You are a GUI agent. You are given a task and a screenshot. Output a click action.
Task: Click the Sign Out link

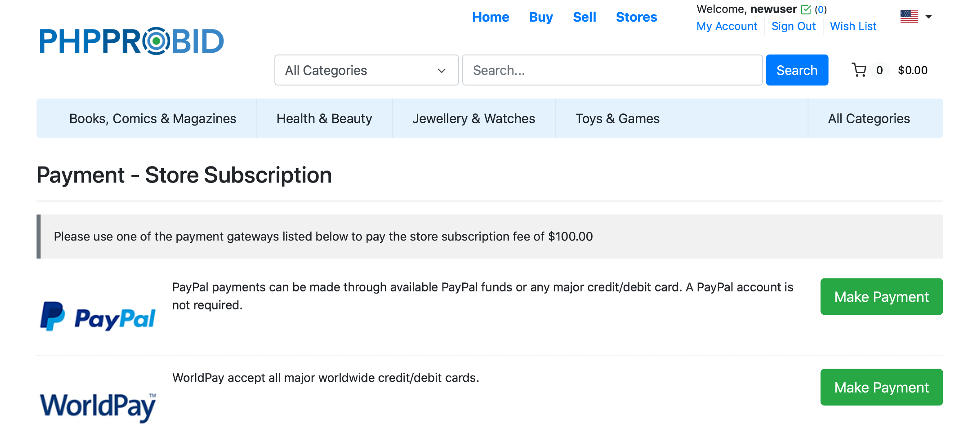tap(793, 27)
